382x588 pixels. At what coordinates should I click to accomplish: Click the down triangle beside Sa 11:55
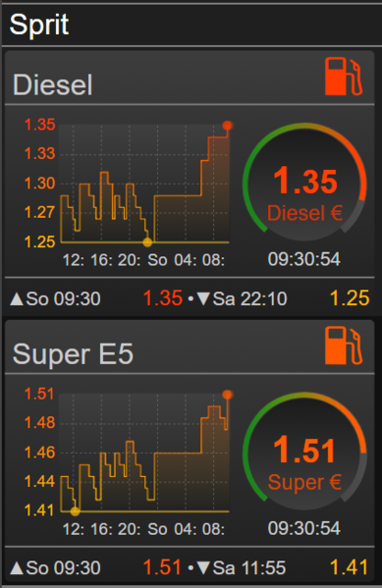[203, 568]
